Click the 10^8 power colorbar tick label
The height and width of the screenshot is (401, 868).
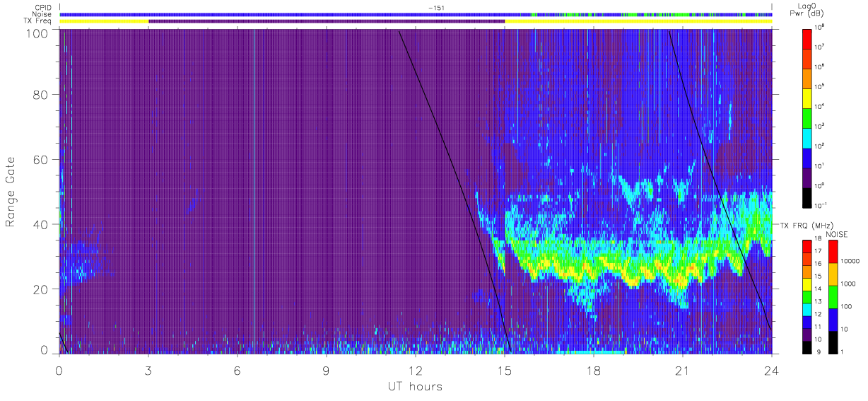point(820,27)
